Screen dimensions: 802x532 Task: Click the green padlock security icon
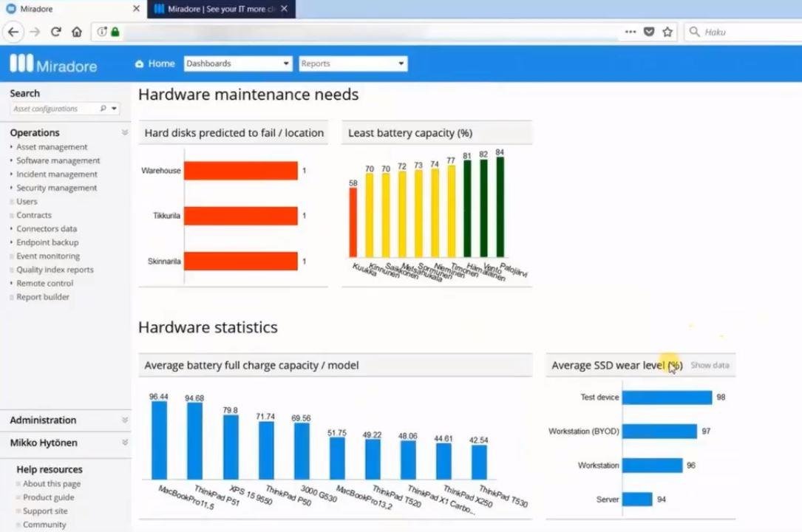pos(115,32)
